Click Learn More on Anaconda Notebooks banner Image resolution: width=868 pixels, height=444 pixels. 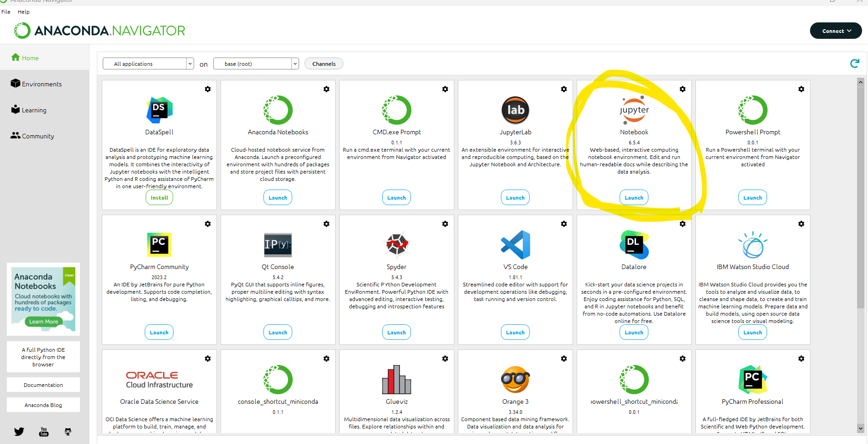44,322
